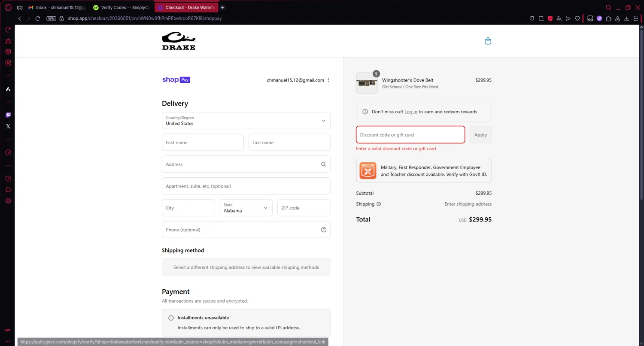
Task: Click the Shipping info question icon
Action: 379,204
